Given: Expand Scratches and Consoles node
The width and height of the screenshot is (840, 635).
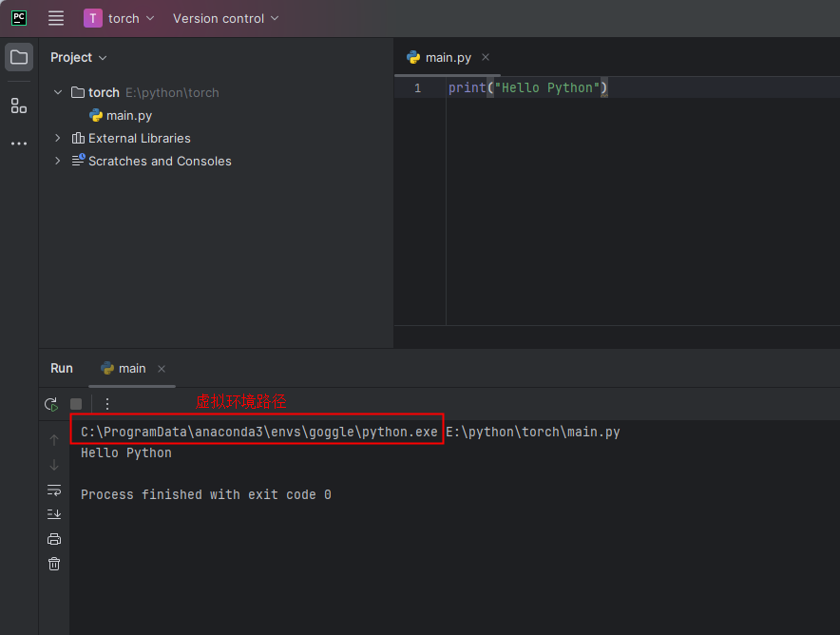Looking at the screenshot, I should click(58, 161).
